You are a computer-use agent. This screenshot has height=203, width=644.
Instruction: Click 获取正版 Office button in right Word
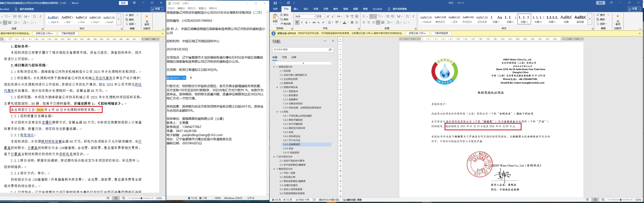pos(417,33)
